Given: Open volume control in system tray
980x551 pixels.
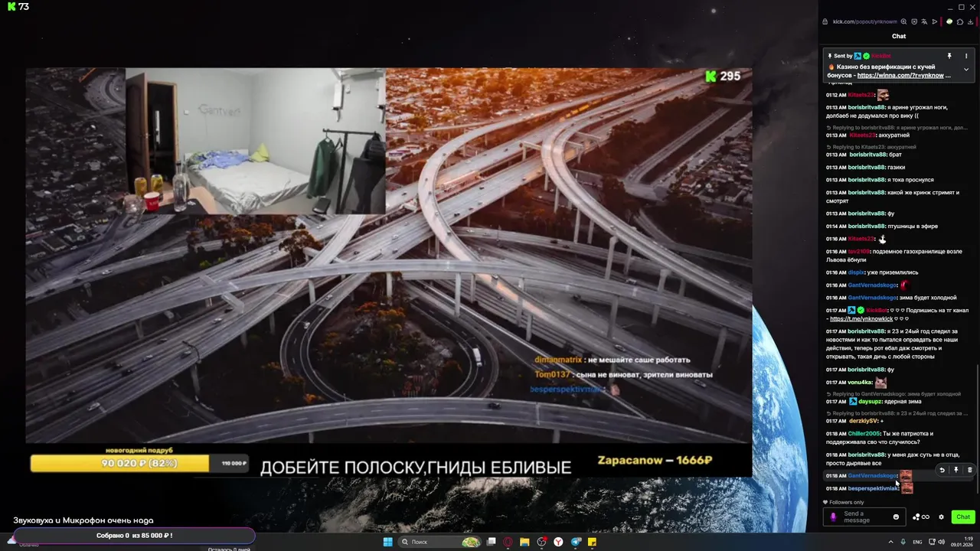Looking at the screenshot, I should [x=942, y=542].
